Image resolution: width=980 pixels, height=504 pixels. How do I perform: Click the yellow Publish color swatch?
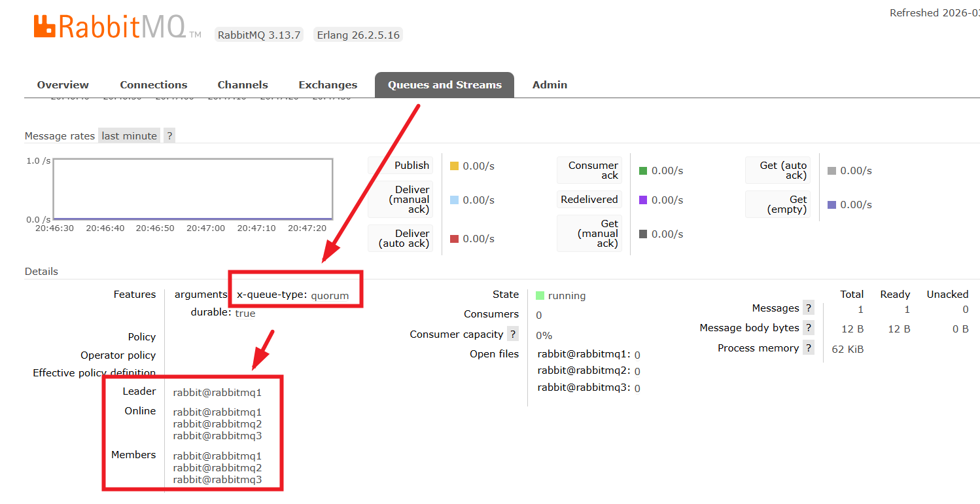(x=454, y=166)
